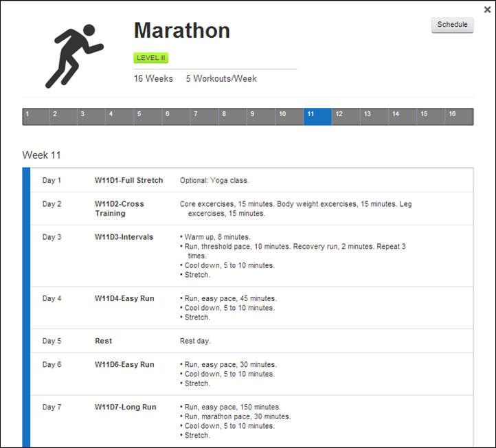Open the W11D6-Easy Run workout
The width and height of the screenshot is (496, 448).
click(x=124, y=364)
